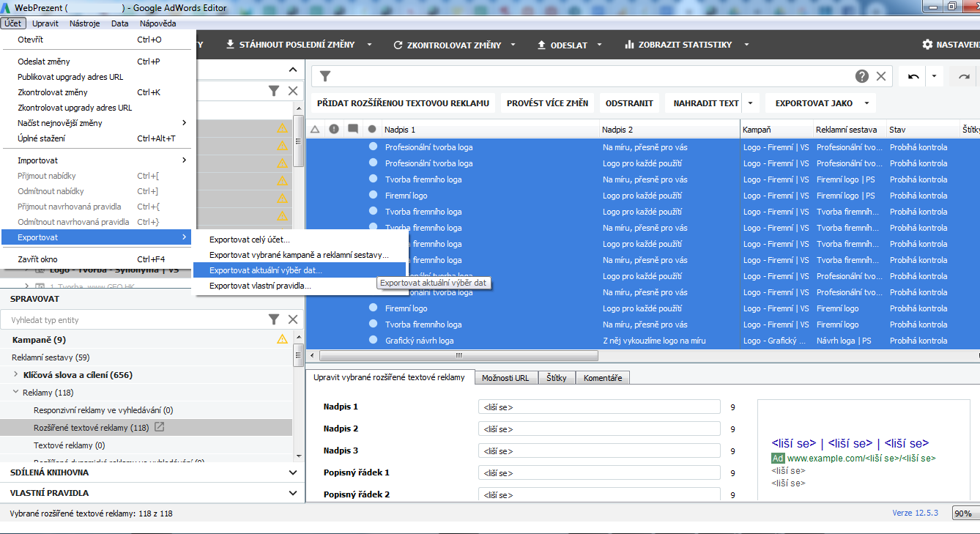Screen dimensions: 980x534
Task: Clear entity type search with X
Action: tap(293, 319)
